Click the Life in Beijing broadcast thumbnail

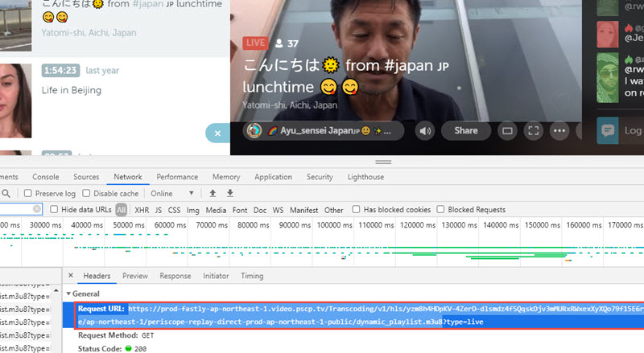tap(15, 101)
